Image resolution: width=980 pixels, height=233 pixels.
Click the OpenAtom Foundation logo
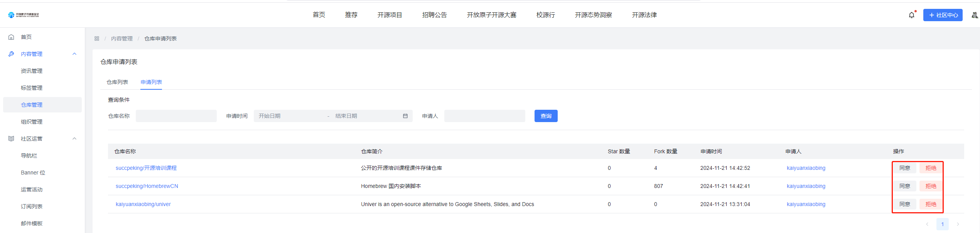(24, 15)
